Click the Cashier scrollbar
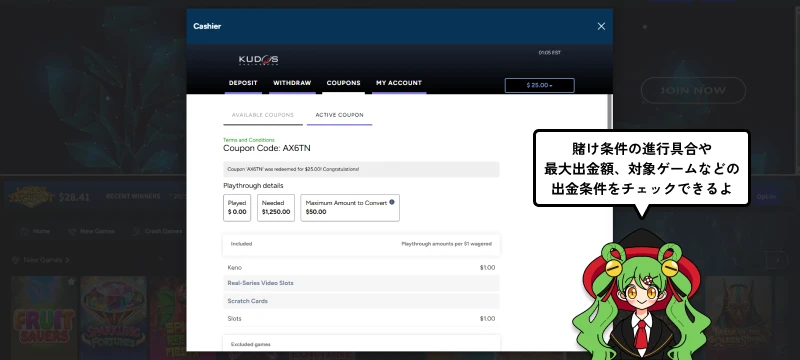The height and width of the screenshot is (360, 800). [x=610, y=112]
